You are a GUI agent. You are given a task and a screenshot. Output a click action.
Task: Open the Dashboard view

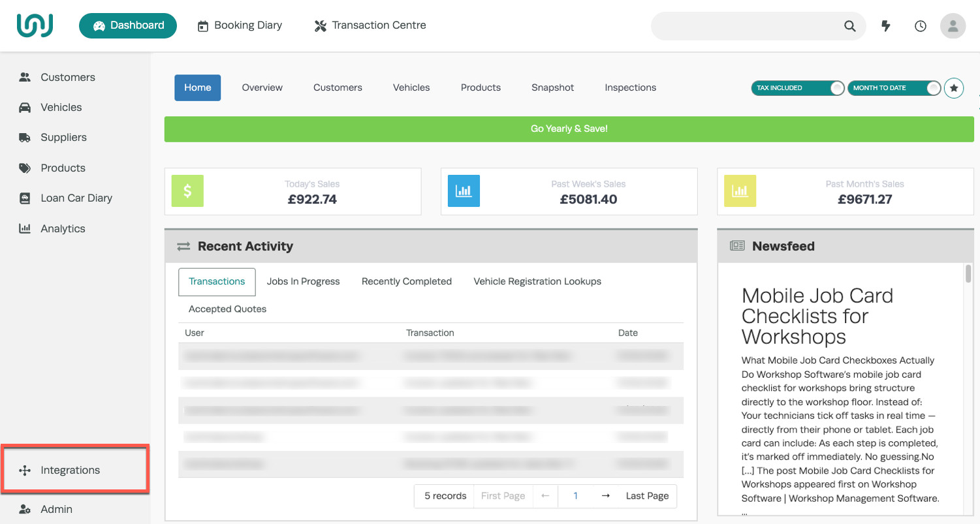(x=128, y=25)
